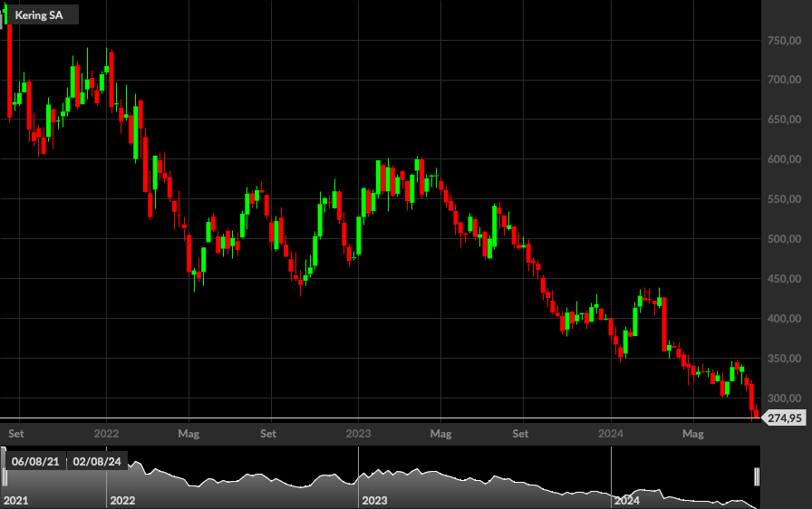Click the first Set label on time axis
The height and width of the screenshot is (509, 812).
(x=16, y=434)
